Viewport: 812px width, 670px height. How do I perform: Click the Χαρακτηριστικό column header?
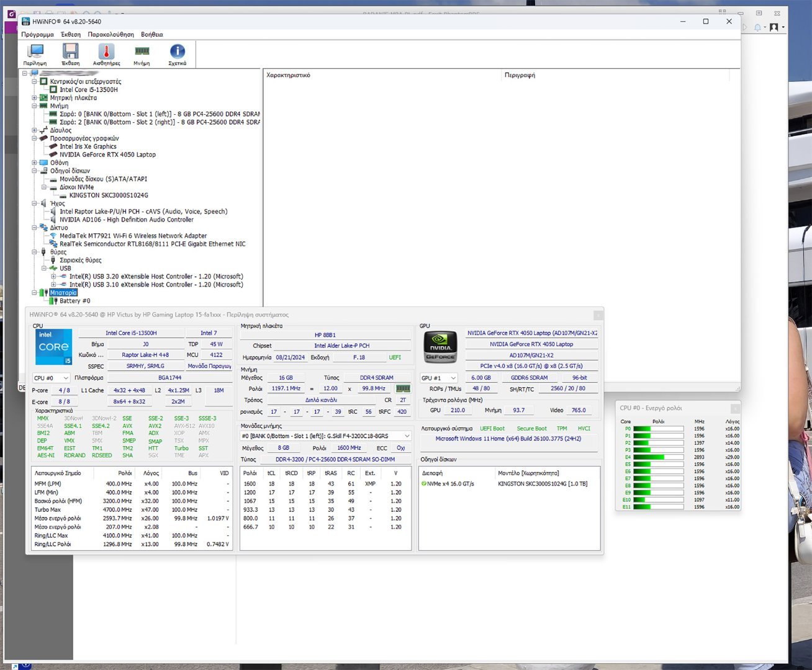(x=382, y=75)
